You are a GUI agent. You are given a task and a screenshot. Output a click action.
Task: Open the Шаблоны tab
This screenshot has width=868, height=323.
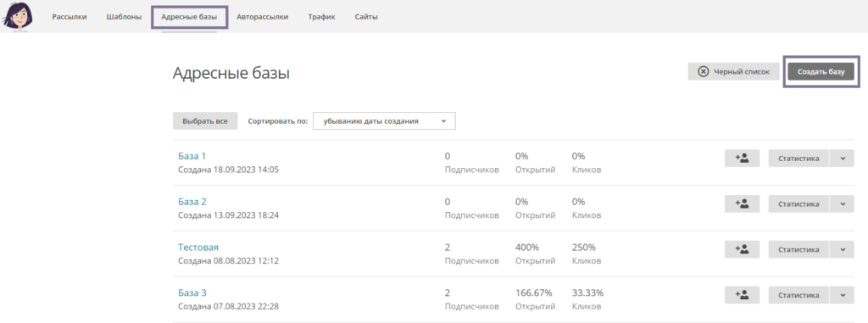pos(124,17)
